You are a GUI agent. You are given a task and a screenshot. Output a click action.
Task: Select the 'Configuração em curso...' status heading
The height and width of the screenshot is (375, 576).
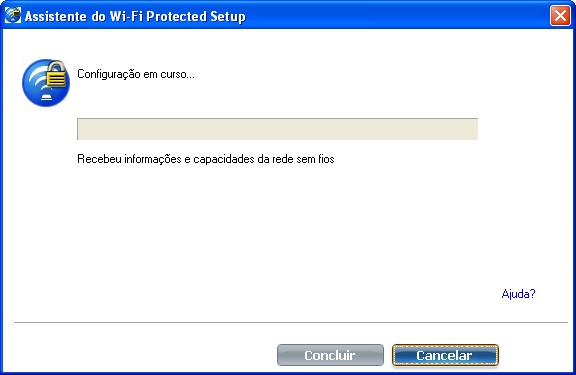tap(136, 74)
